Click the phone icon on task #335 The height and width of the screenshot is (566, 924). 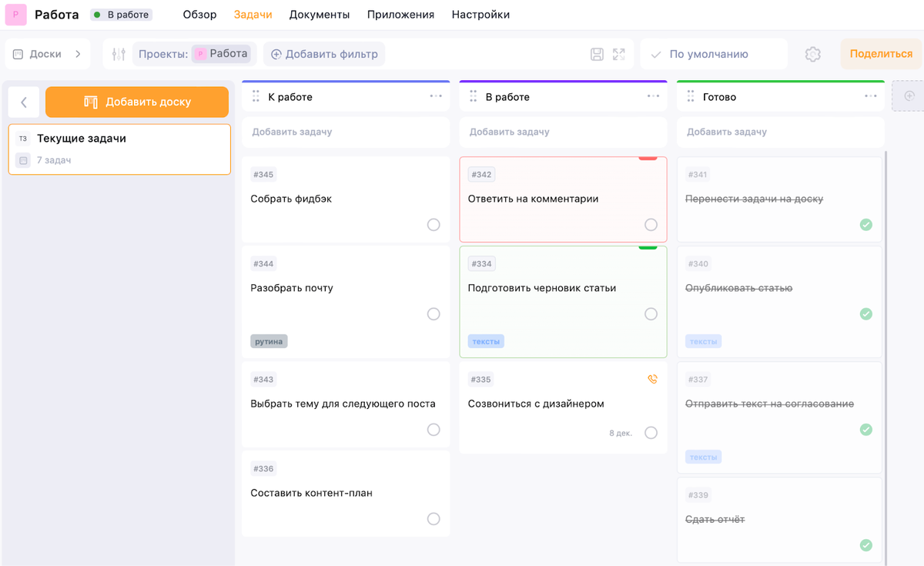[x=653, y=379]
